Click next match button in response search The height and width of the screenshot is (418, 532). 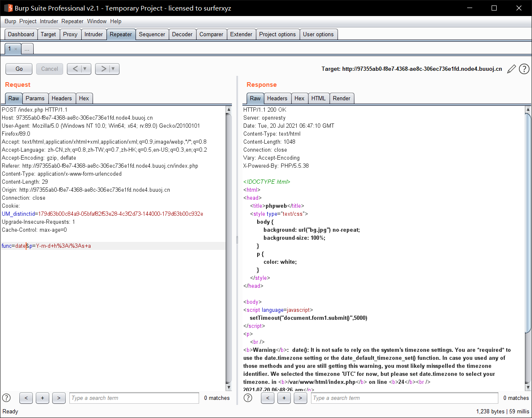[301, 398]
